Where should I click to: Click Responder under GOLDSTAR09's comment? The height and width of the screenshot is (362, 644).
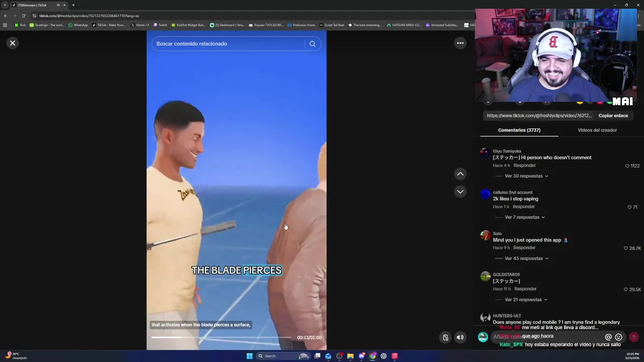click(525, 289)
